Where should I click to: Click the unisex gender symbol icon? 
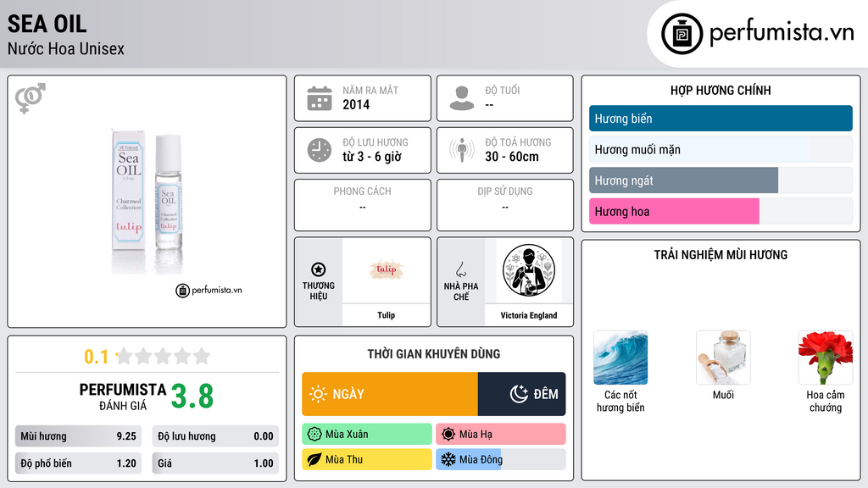pos(31,98)
